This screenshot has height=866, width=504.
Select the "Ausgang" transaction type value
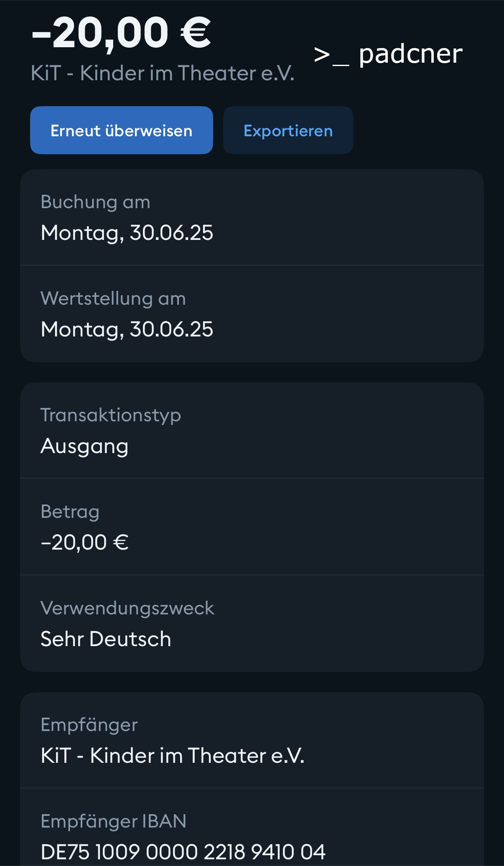click(84, 446)
